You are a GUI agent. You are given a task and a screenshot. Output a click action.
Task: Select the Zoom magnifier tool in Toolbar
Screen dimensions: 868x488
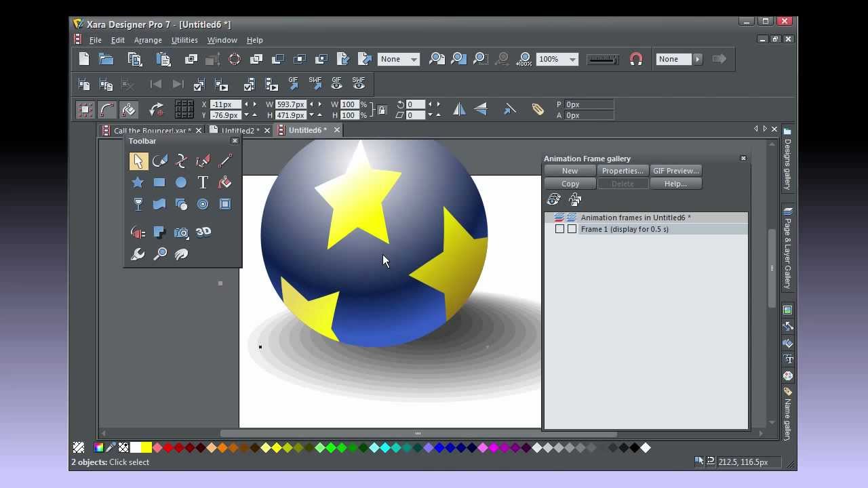160,254
